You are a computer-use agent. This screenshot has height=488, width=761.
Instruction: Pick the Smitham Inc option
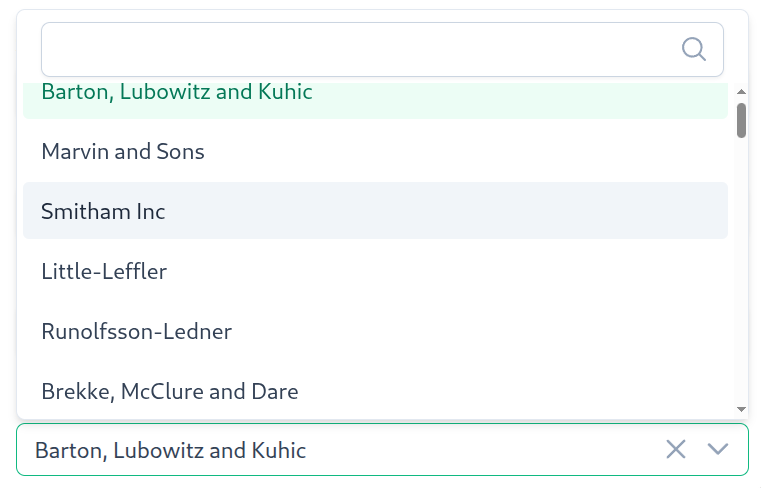[x=375, y=211]
